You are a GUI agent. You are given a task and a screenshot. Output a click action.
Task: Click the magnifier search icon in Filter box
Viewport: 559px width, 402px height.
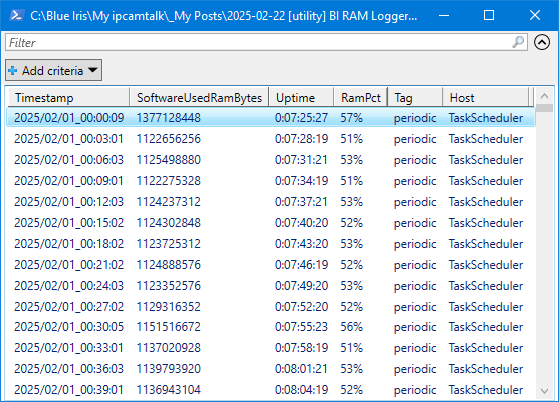tap(518, 42)
